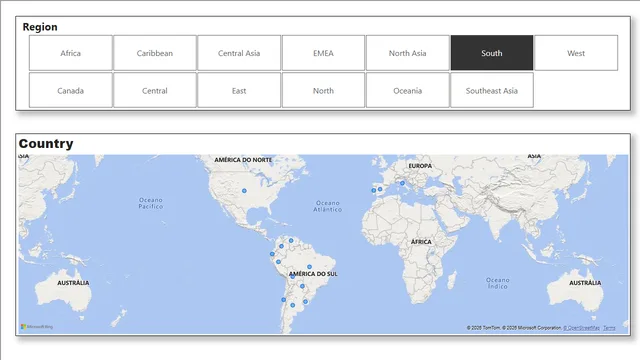Click the Microsoft Bing logo on map
This screenshot has height=360, width=640.
[37, 327]
